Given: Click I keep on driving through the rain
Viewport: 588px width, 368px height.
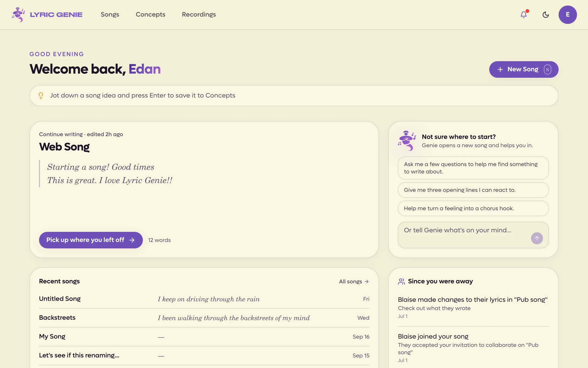Looking at the screenshot, I should pyautogui.click(x=209, y=299).
